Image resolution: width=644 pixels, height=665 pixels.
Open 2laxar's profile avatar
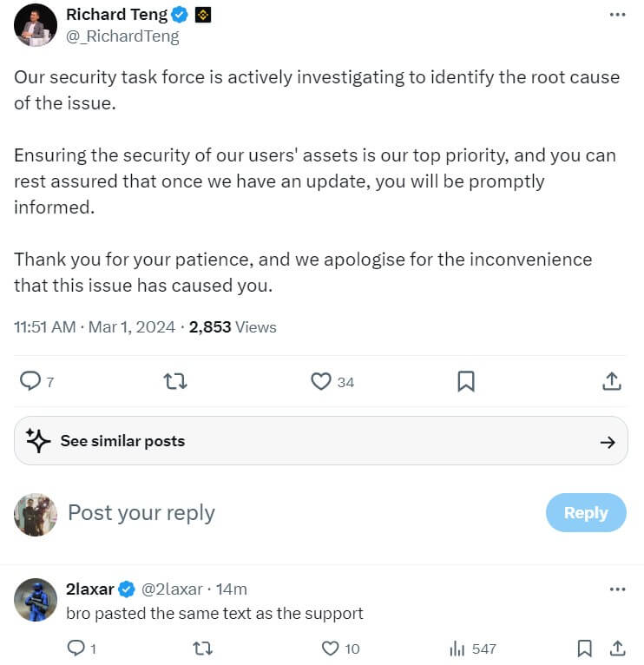pyautogui.click(x=36, y=600)
